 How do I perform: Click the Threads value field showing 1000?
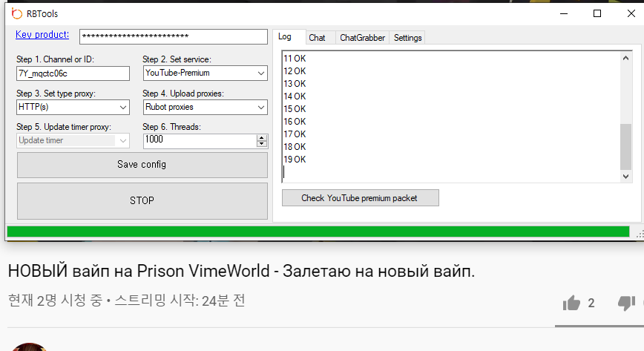point(200,140)
